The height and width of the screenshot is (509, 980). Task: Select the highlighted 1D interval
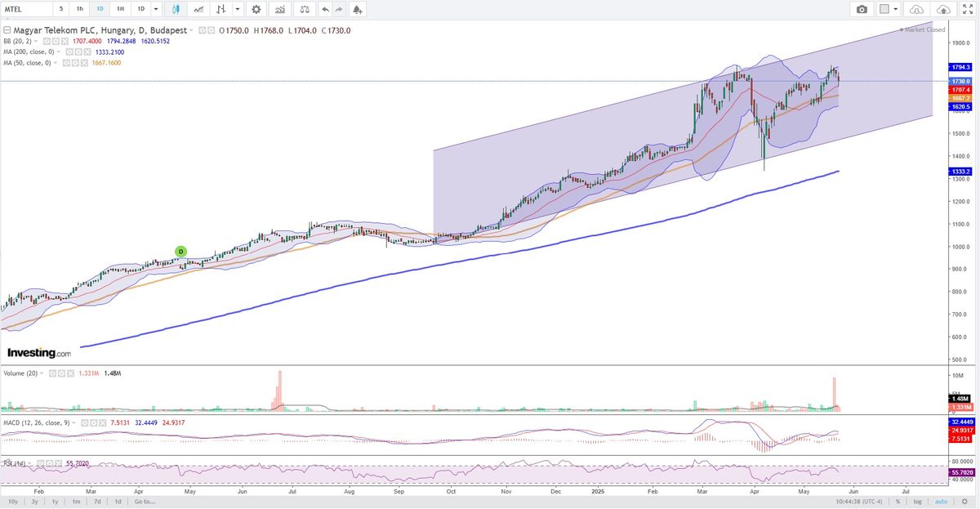[100, 9]
